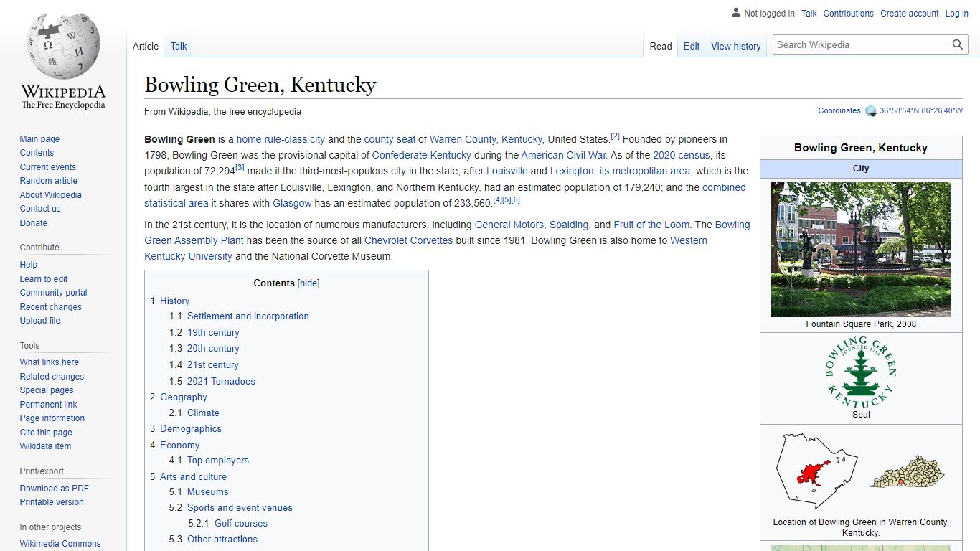Click the search magnifying glass icon
Image resolution: width=980 pixels, height=551 pixels.
(958, 44)
